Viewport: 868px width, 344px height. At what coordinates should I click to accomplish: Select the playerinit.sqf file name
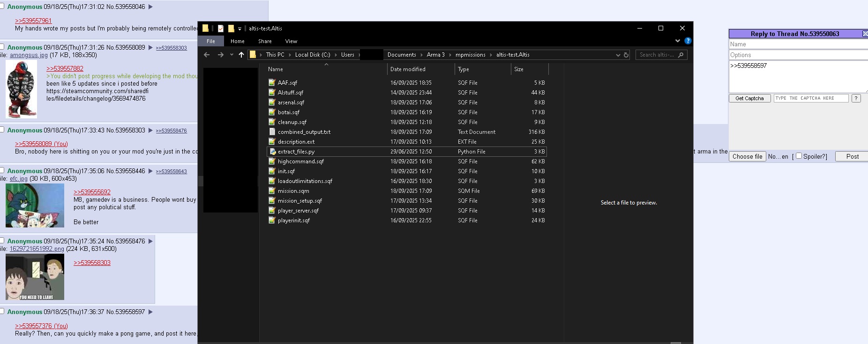point(294,220)
